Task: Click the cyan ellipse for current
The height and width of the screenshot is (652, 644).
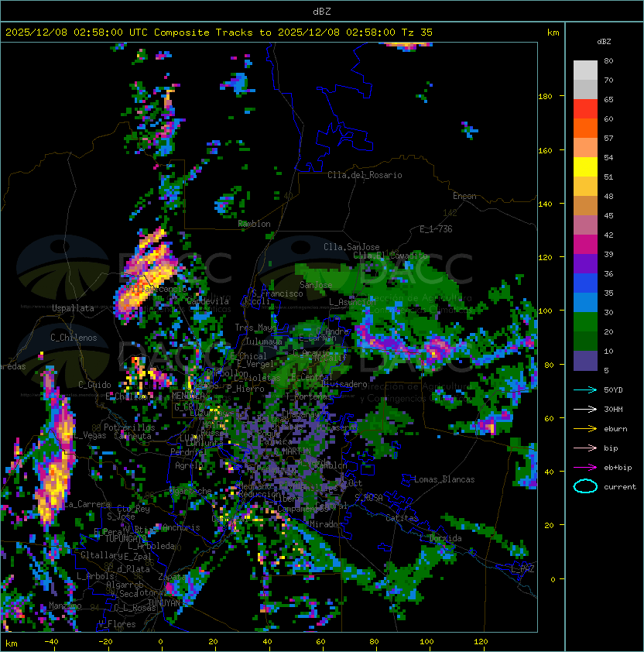Action: click(585, 486)
